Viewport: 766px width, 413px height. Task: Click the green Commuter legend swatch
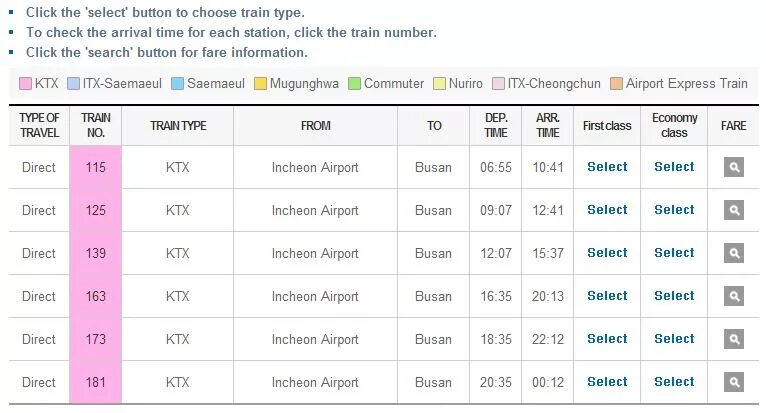pyautogui.click(x=354, y=84)
